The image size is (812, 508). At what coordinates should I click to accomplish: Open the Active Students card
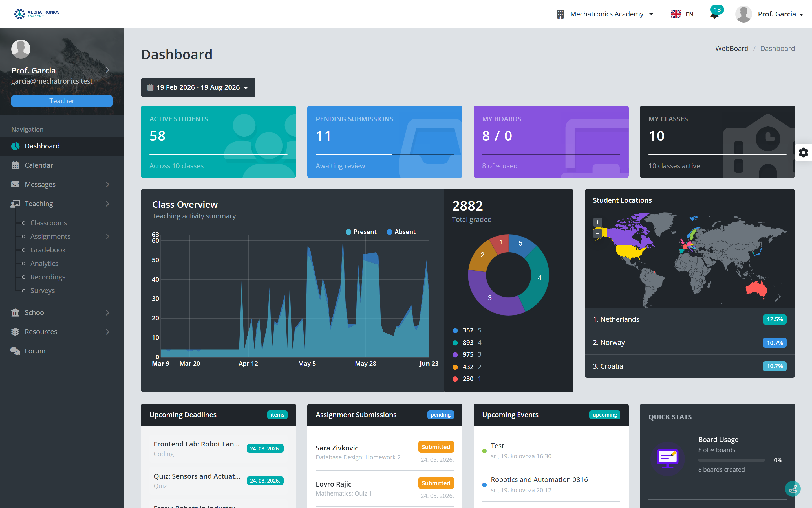point(219,141)
